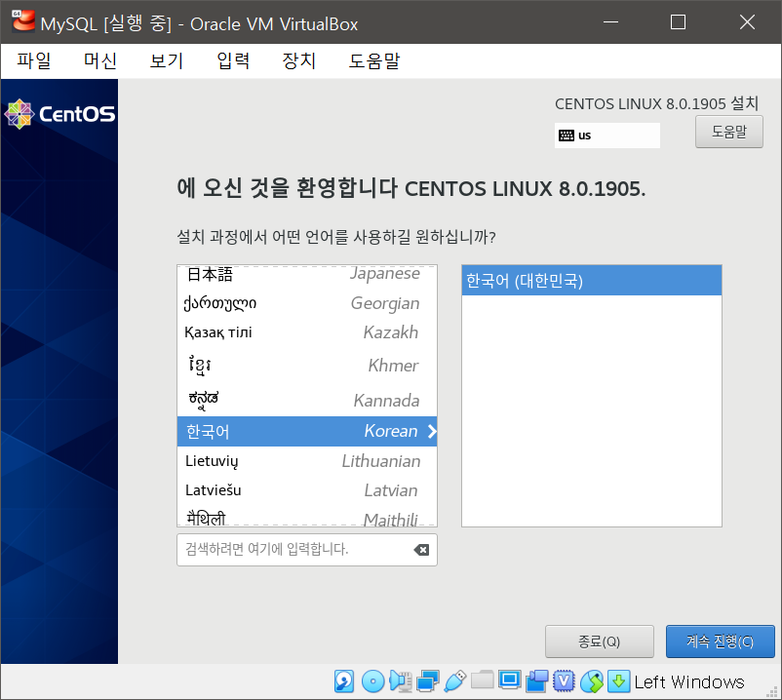Select Khmer in the language list
The height and width of the screenshot is (700, 782).
click(x=307, y=365)
